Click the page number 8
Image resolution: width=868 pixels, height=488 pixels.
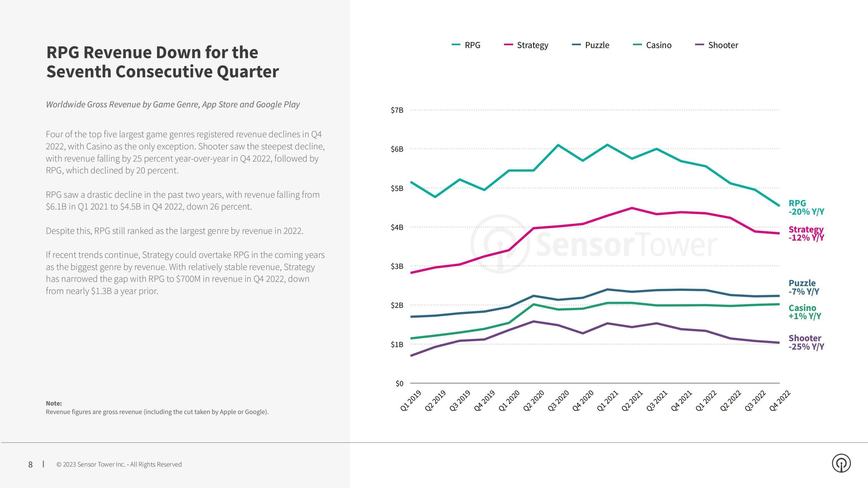coord(30,465)
